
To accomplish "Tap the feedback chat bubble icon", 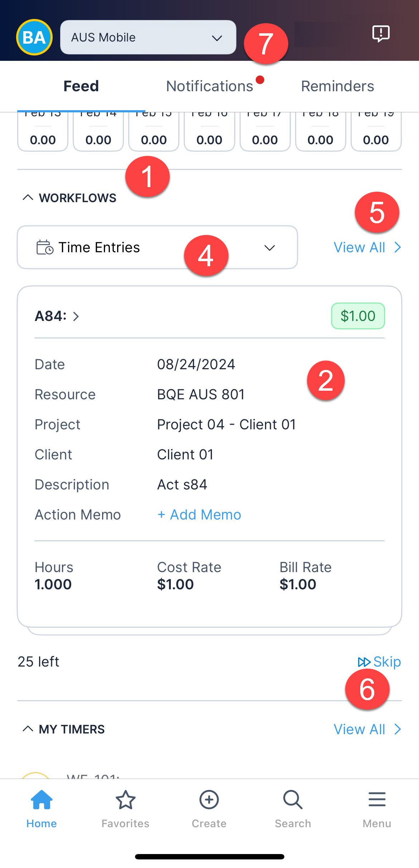I will [381, 34].
